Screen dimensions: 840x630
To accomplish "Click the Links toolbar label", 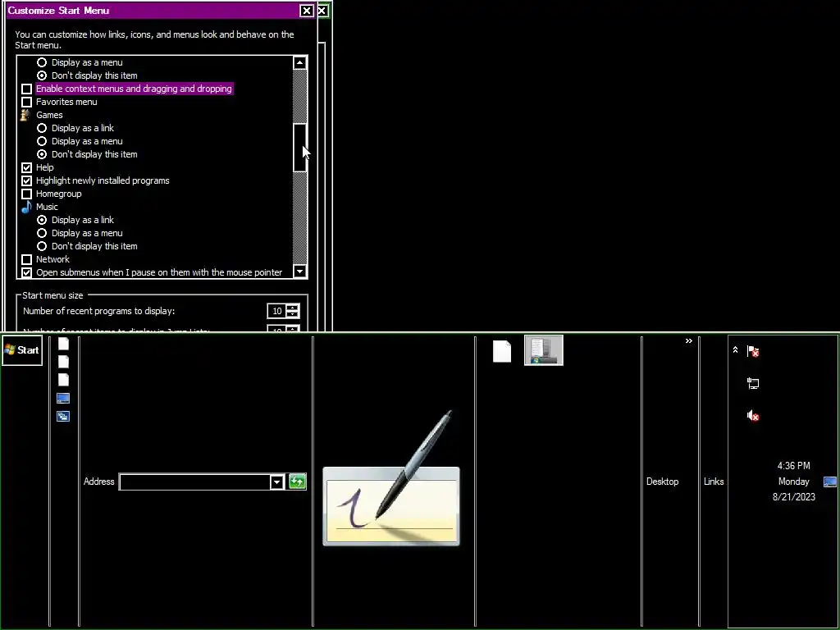I will point(713,481).
